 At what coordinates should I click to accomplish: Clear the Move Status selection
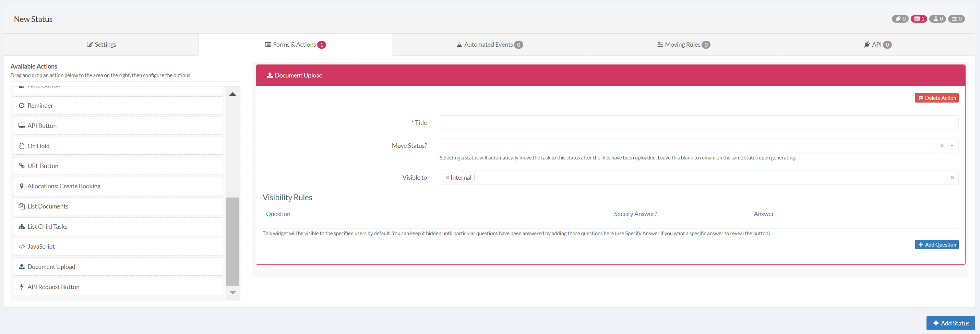click(942, 146)
